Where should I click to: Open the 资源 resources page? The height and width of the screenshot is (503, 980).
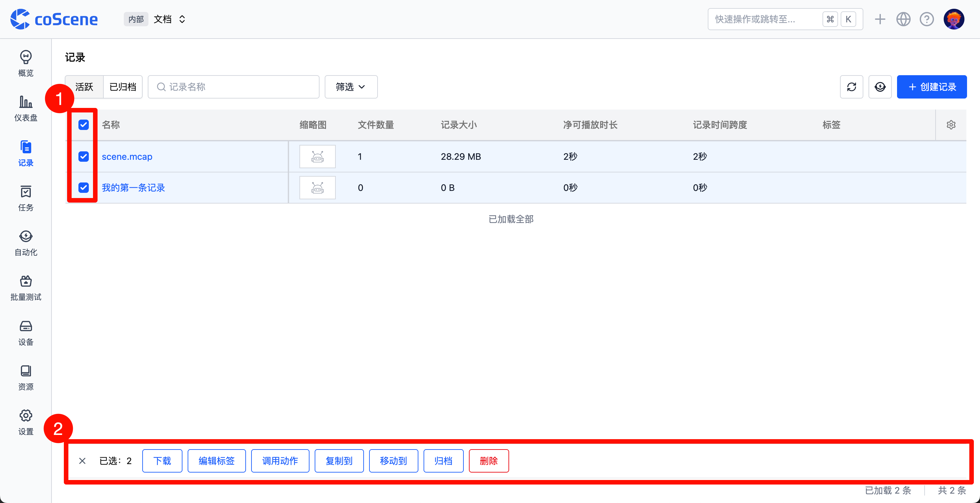point(25,378)
